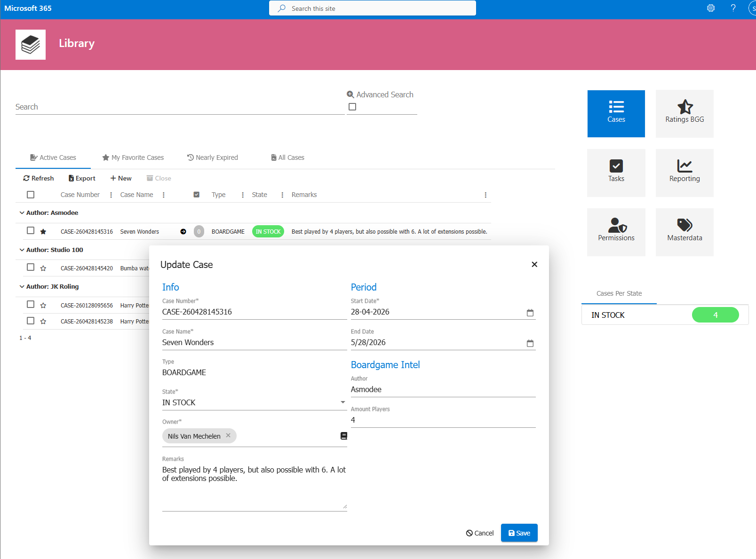This screenshot has height=559, width=756.
Task: Click the Search this site box
Action: pyautogui.click(x=373, y=8)
